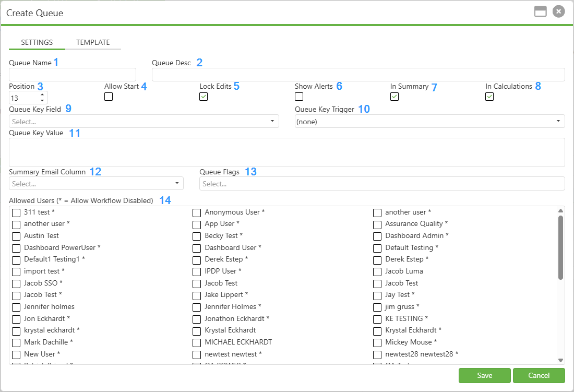
Task: Click the Queue Key Value text area
Action: [287, 152]
